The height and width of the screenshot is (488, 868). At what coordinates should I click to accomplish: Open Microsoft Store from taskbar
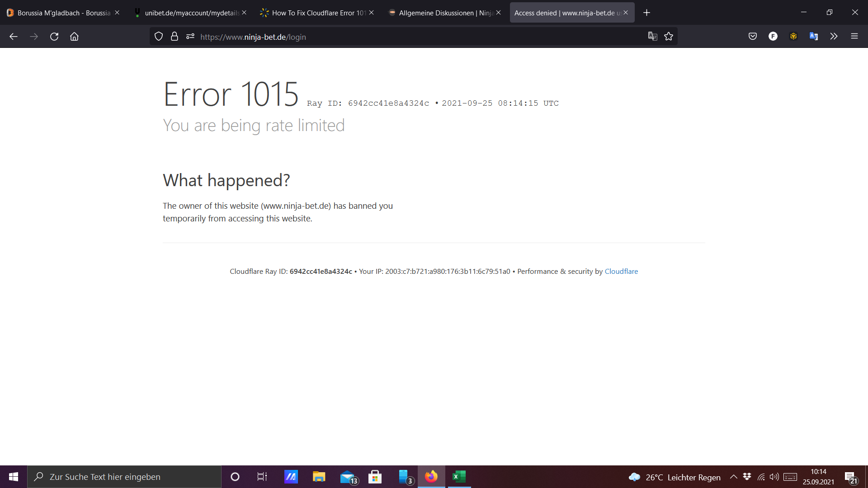375,477
